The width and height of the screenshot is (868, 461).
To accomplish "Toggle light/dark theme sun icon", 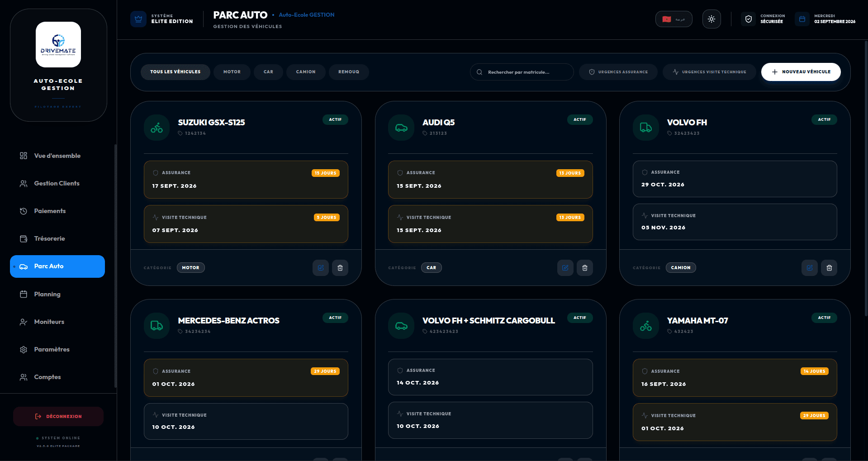I will 711,19.
